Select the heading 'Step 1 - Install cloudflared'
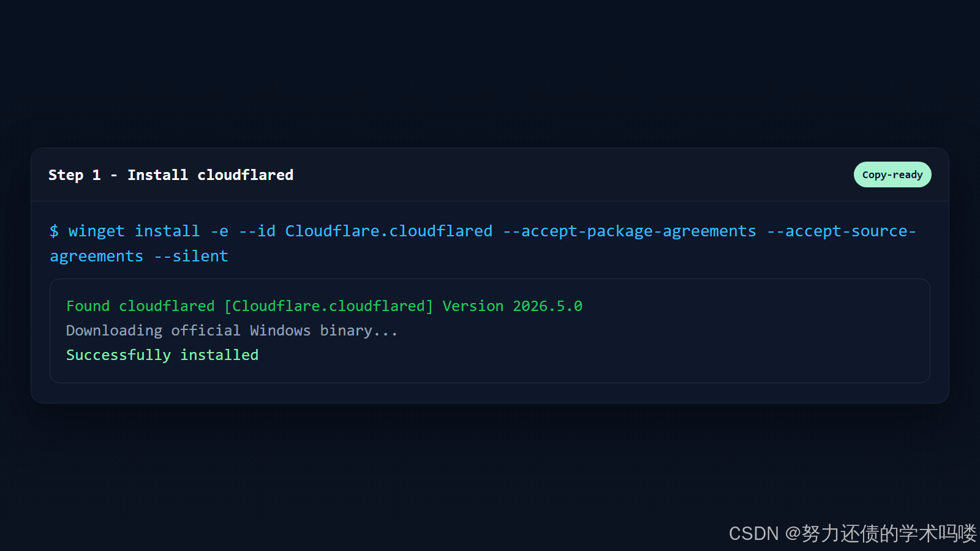The width and height of the screenshot is (980, 551). point(171,175)
